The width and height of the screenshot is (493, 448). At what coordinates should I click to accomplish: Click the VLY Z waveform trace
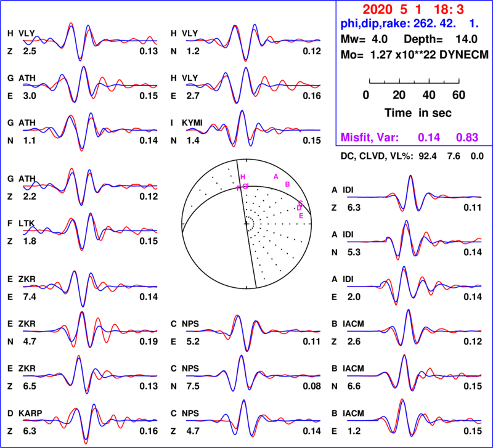pos(90,41)
